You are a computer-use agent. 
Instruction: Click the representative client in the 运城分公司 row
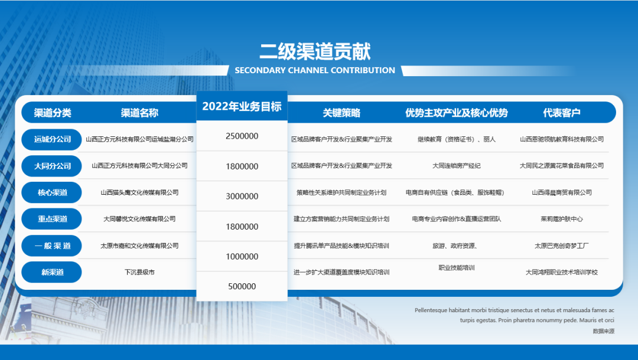pyautogui.click(x=562, y=139)
